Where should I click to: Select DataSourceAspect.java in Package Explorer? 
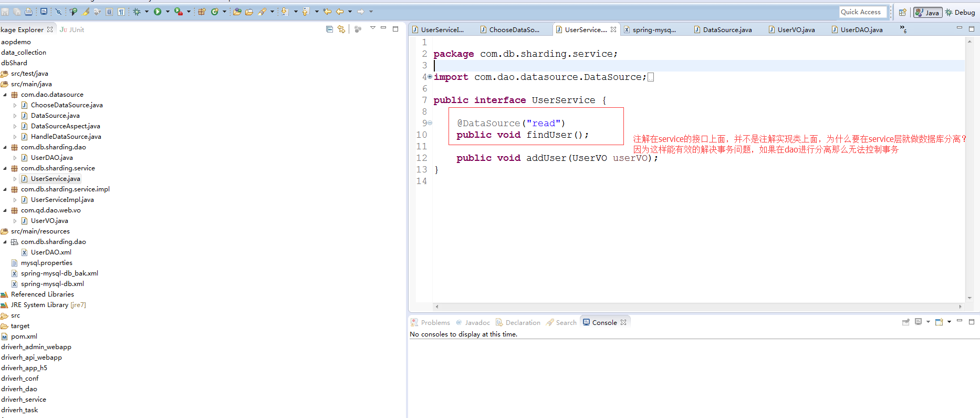(65, 126)
